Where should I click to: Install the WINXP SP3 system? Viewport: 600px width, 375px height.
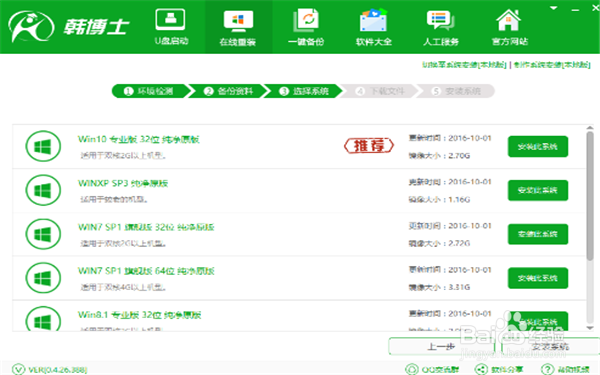(538, 190)
